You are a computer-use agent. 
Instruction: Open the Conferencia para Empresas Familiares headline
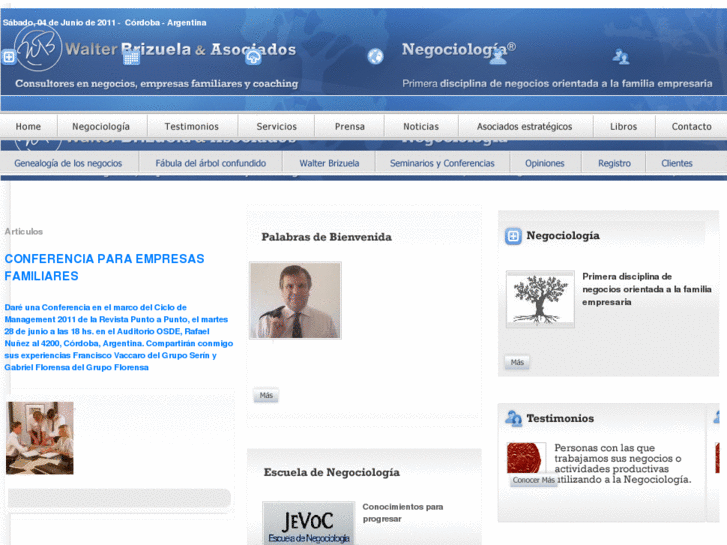click(x=104, y=267)
